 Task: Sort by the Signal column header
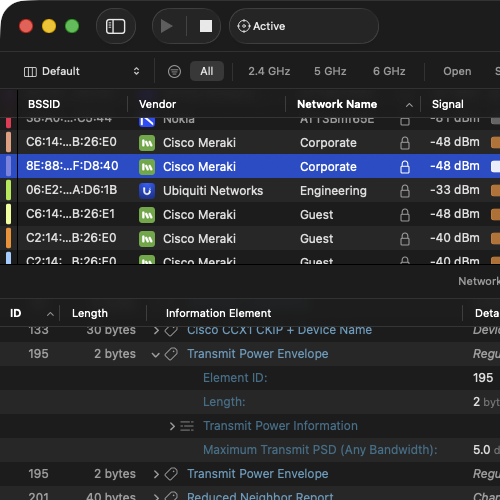[448, 104]
